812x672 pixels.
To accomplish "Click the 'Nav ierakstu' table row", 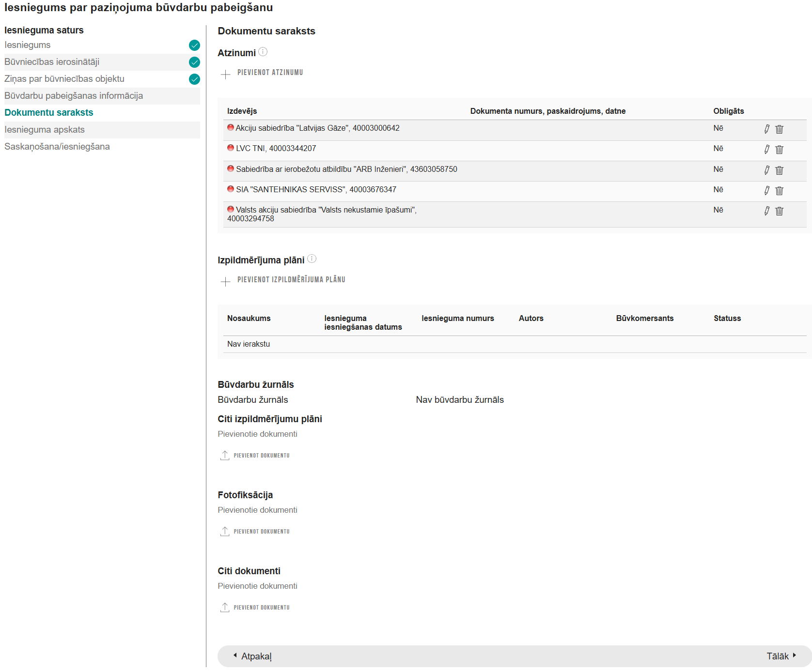I will 515,344.
